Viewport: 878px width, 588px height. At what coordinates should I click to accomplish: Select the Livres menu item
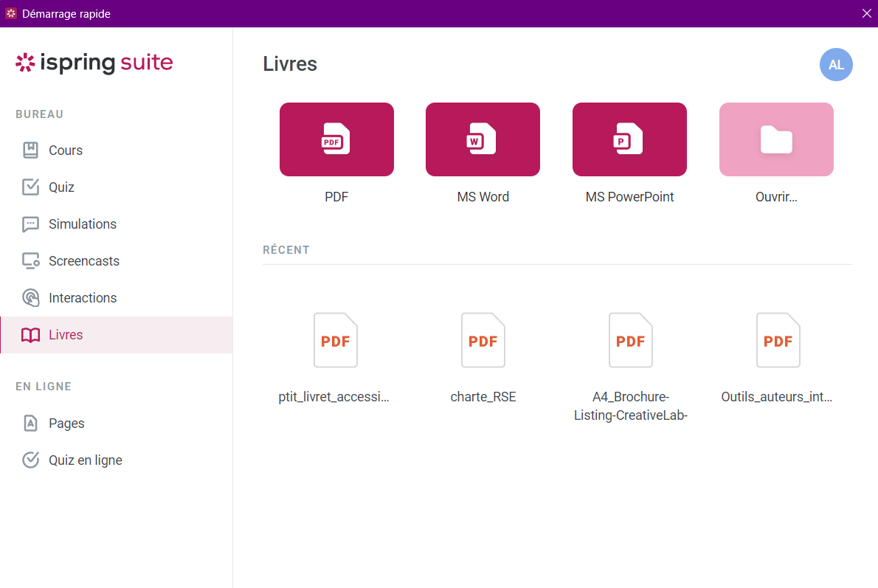click(66, 335)
